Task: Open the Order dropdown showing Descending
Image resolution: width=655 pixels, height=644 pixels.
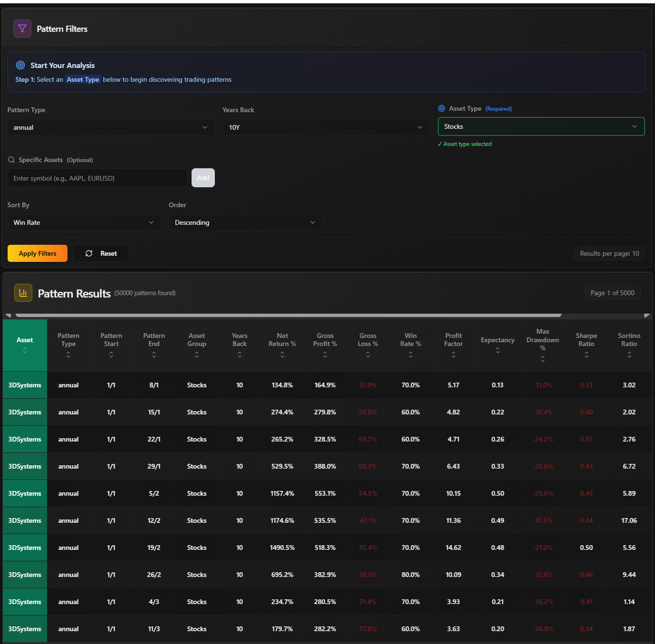Action: click(x=245, y=222)
